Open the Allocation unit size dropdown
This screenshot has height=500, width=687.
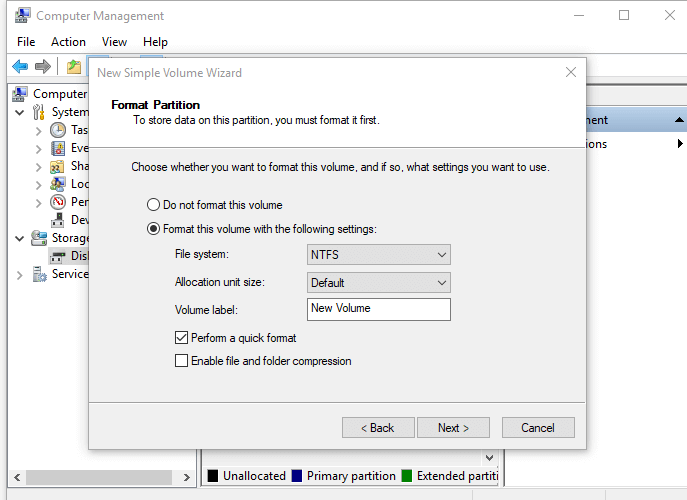(378, 283)
